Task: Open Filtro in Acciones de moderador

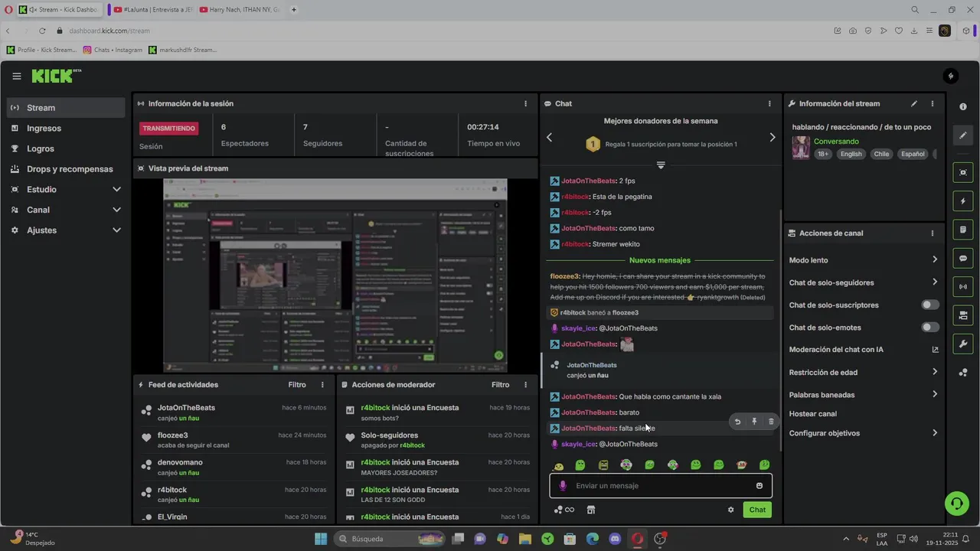Action: click(500, 385)
